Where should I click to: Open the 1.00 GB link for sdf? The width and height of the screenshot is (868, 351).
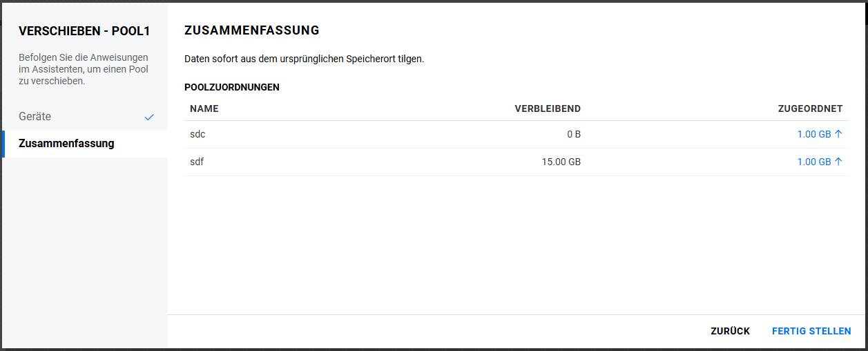[814, 162]
